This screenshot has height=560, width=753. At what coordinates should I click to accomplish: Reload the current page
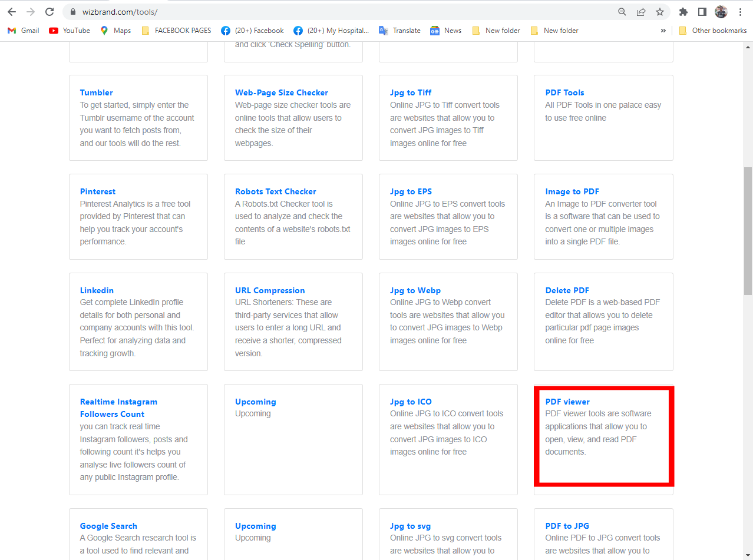point(49,12)
